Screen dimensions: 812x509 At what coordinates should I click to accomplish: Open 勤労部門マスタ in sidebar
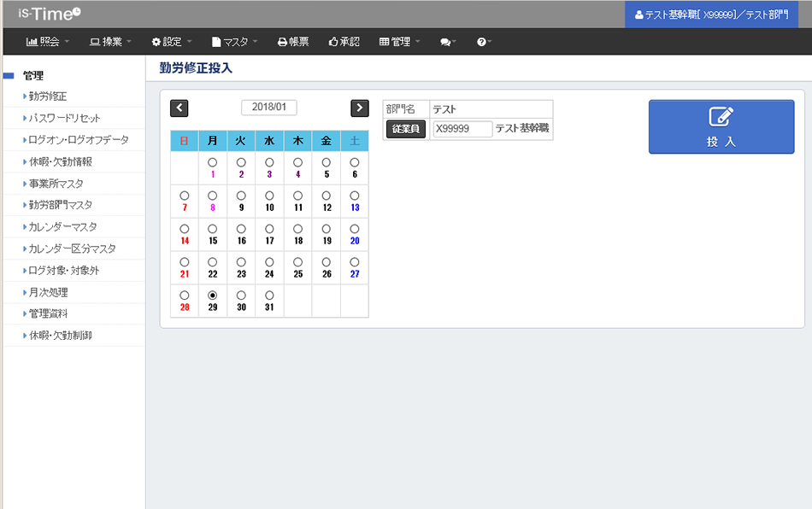click(60, 205)
